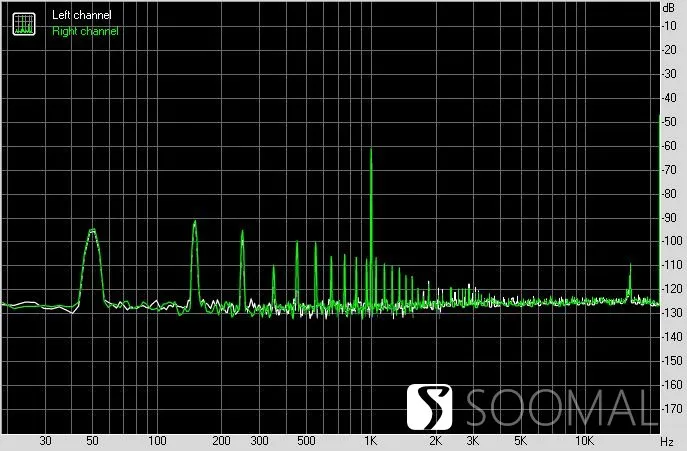Click the 100 frequency axis label
The image size is (687, 451).
pos(157,441)
